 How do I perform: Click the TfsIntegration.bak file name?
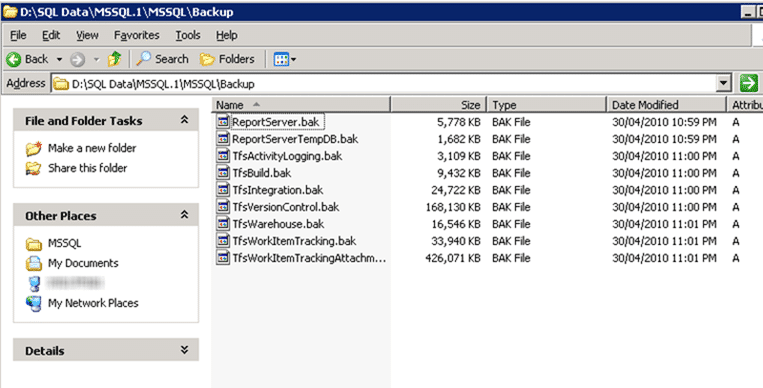pyautogui.click(x=277, y=190)
